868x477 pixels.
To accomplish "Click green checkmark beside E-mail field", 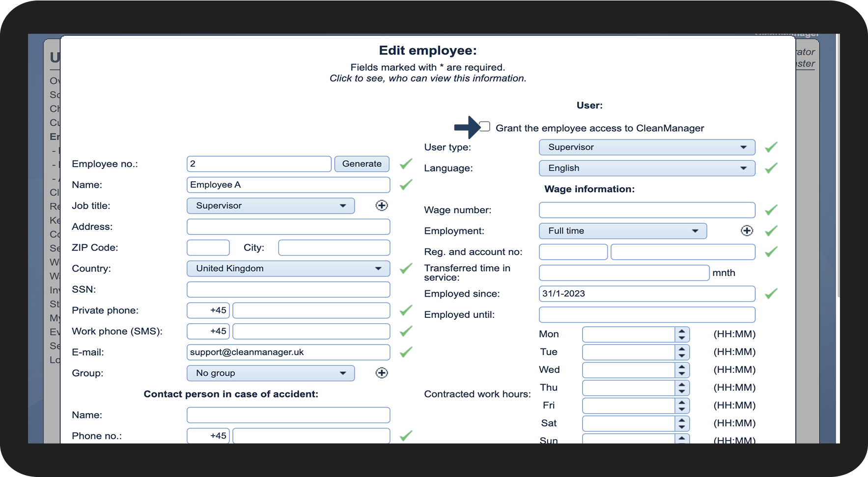I will tap(406, 352).
